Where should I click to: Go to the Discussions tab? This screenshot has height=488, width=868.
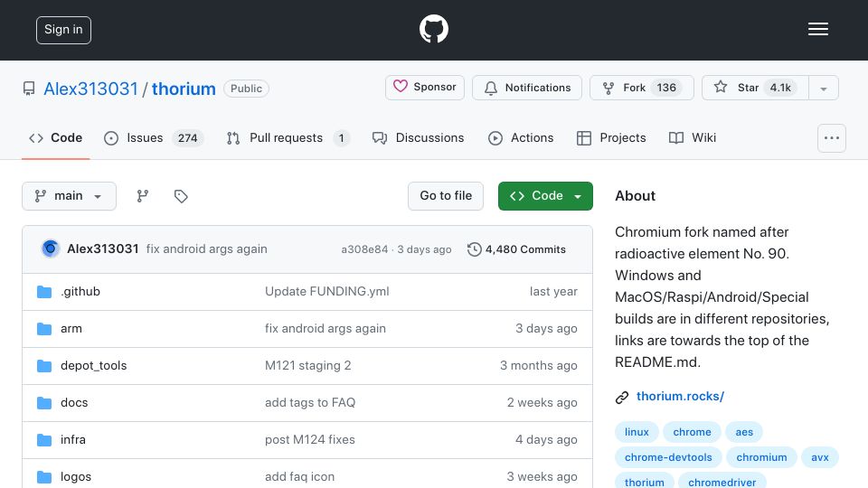pyautogui.click(x=418, y=137)
